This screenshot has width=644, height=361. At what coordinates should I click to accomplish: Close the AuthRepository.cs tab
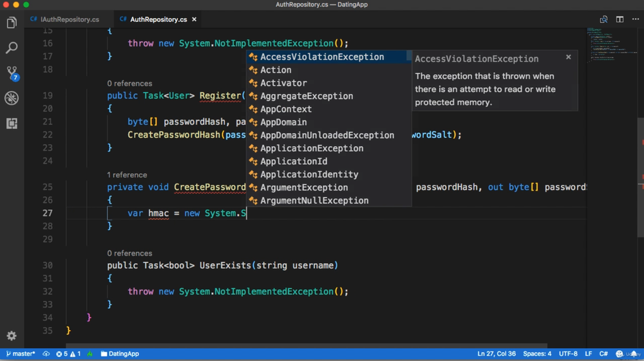click(x=194, y=19)
